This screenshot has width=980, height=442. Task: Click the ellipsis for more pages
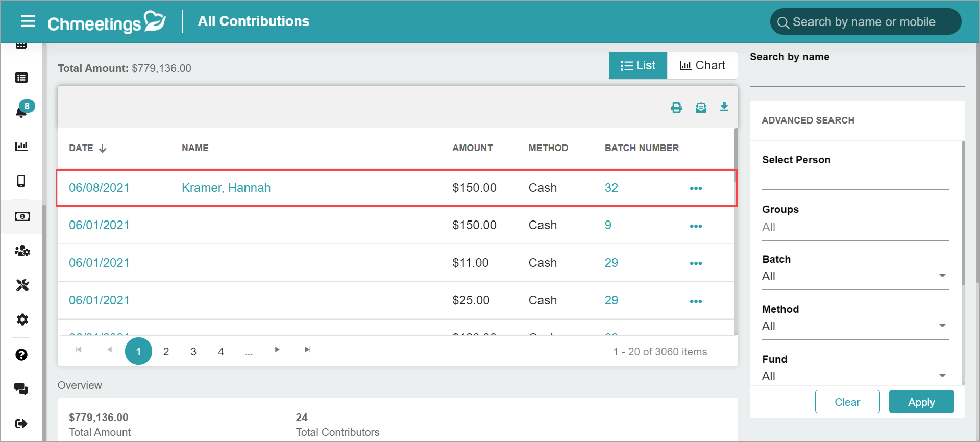249,352
